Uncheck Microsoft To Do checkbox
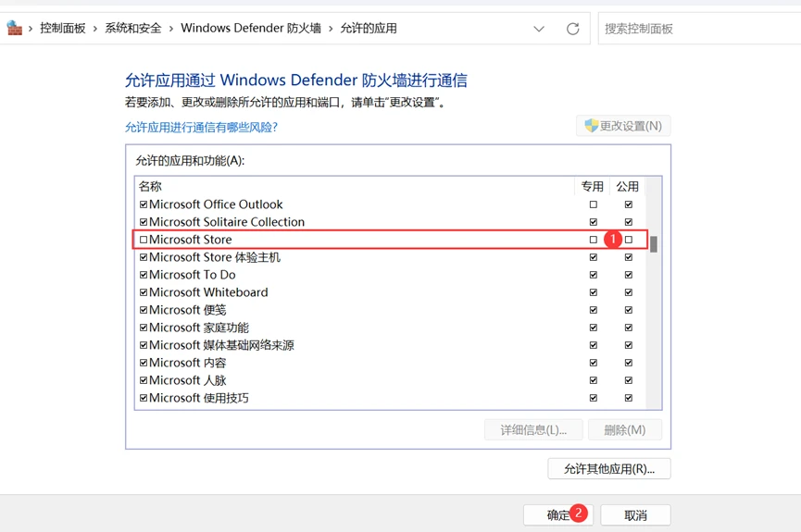Screen dimensions: 801x532 (144, 275)
